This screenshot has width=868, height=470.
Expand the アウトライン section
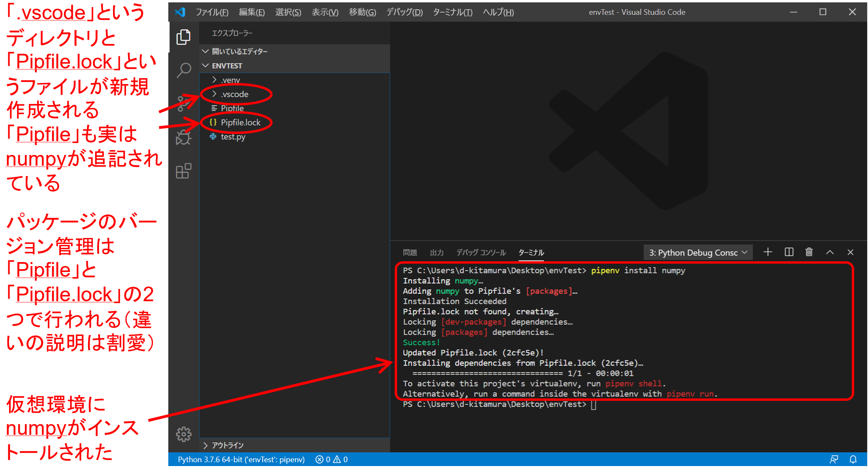pyautogui.click(x=294, y=445)
